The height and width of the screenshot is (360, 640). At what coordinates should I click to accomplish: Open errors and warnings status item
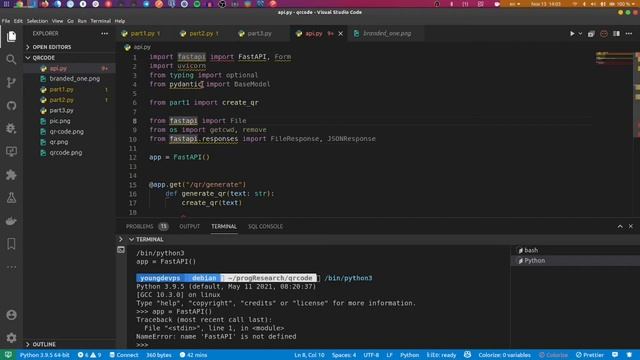pyautogui.click(x=89, y=355)
